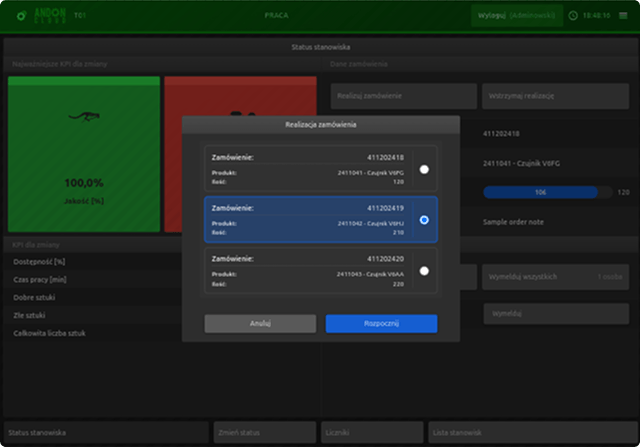Click the Wymelduj button
Image resolution: width=640 pixels, height=447 pixels.
(x=556, y=314)
